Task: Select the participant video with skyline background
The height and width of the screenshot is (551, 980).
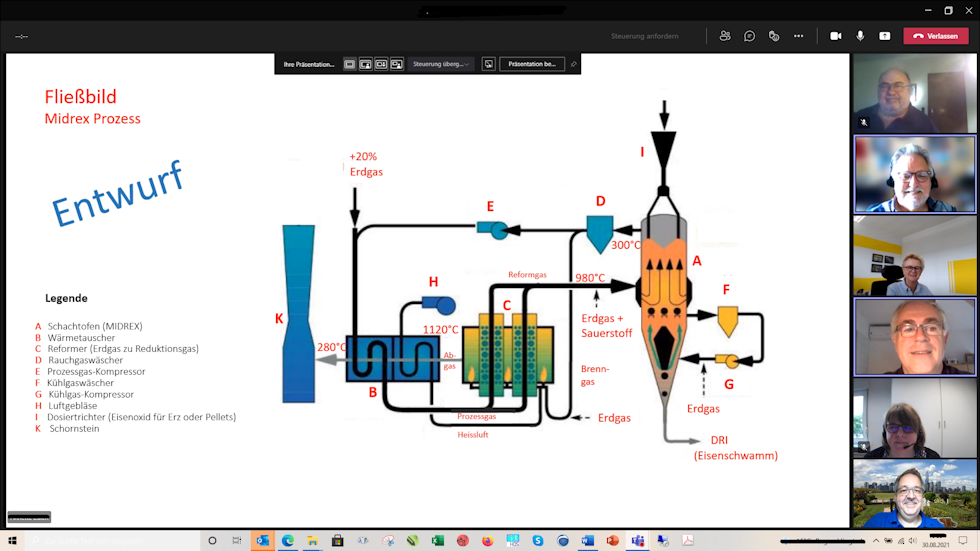Action: point(914,494)
